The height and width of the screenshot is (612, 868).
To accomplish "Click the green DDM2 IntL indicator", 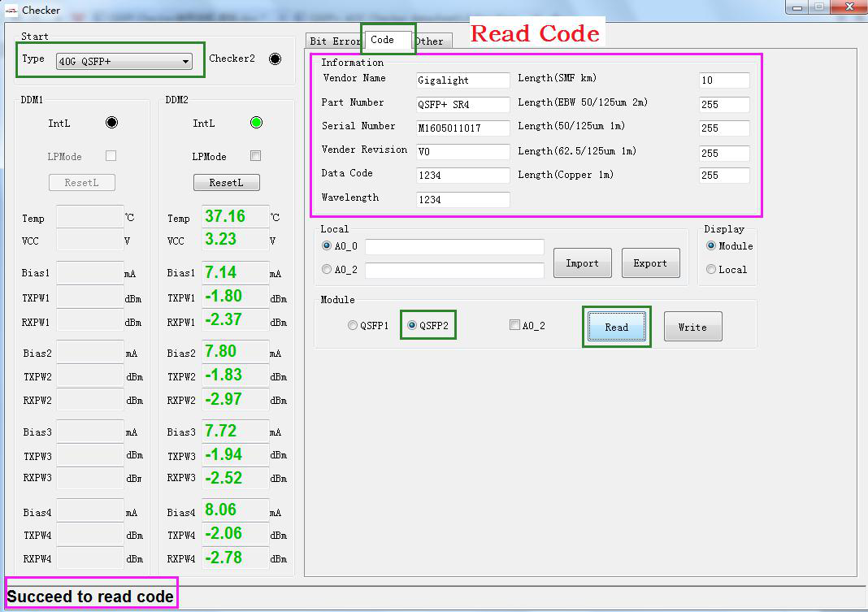I will pyautogui.click(x=256, y=122).
